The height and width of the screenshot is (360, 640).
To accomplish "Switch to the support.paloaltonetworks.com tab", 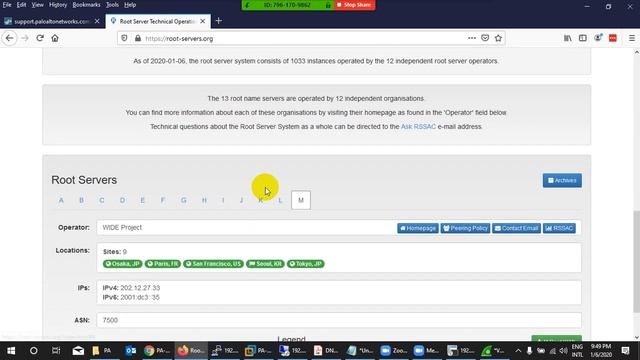I will pyautogui.click(x=52, y=21).
